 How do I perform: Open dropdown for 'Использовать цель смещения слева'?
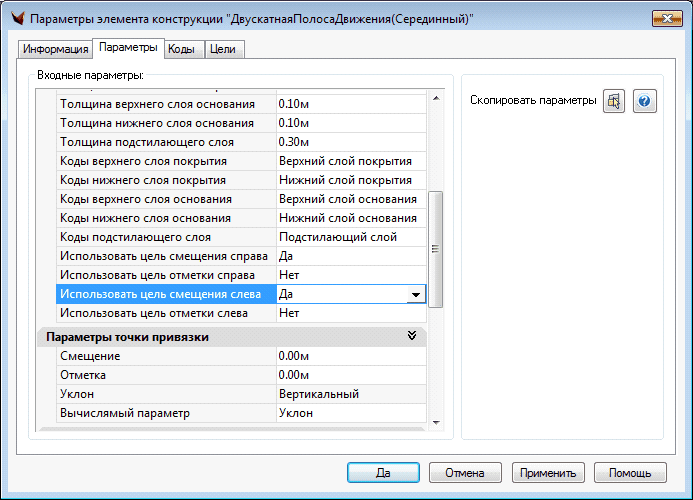pyautogui.click(x=415, y=294)
